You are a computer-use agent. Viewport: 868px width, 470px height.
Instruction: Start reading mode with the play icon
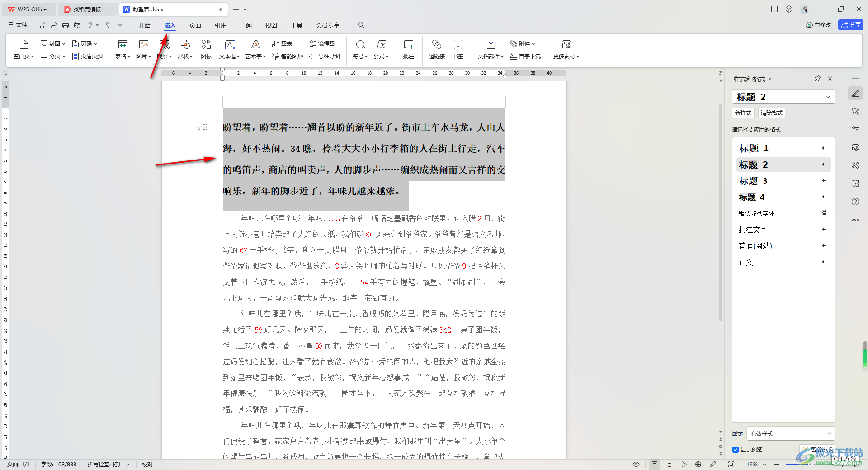click(684, 465)
